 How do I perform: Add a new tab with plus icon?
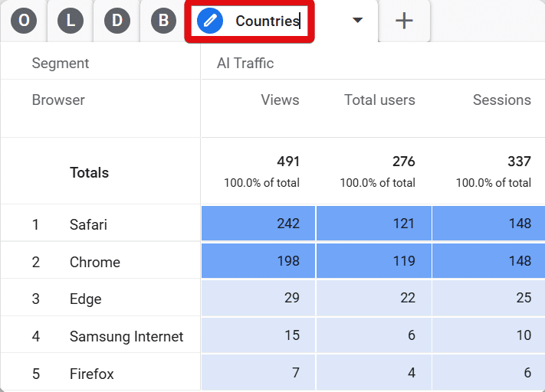404,21
